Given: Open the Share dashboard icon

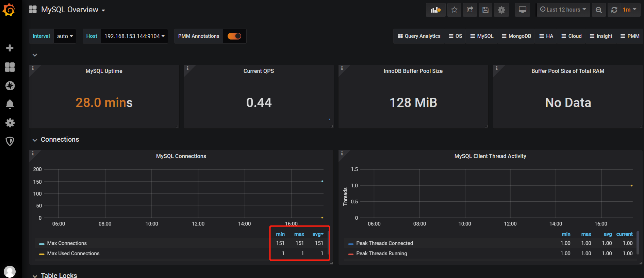Looking at the screenshot, I should click(x=470, y=10).
